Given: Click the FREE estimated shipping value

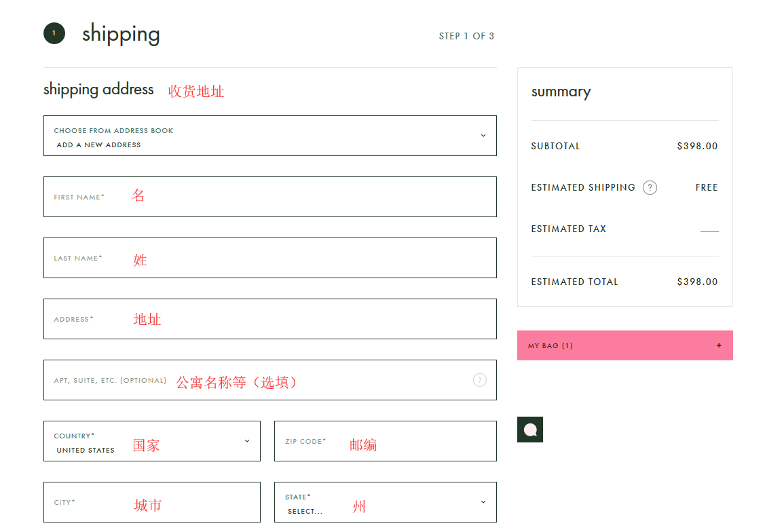Looking at the screenshot, I should (706, 188).
